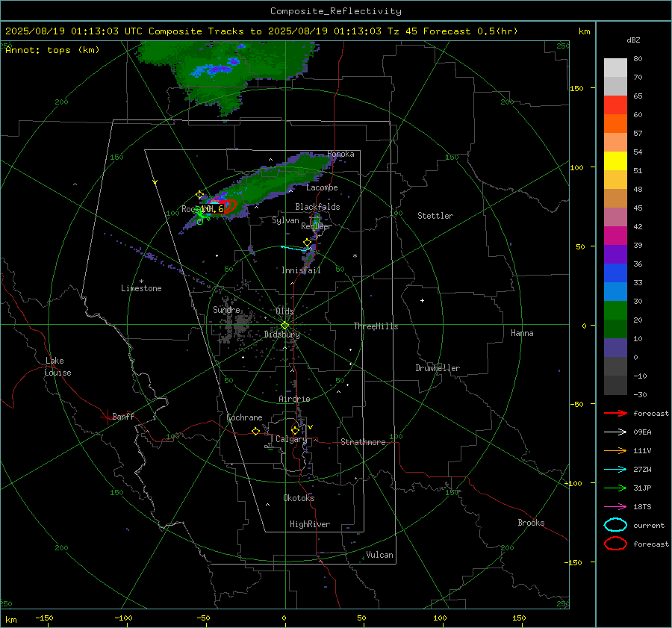The height and width of the screenshot is (628, 672).
Task: Select the orange 111V arrow legend entry
Action: (615, 450)
